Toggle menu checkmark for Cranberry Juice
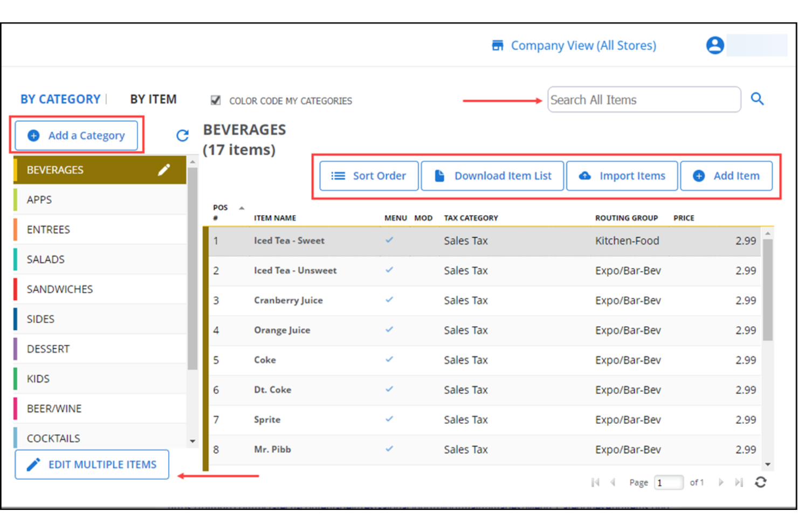798x532 pixels. click(389, 300)
